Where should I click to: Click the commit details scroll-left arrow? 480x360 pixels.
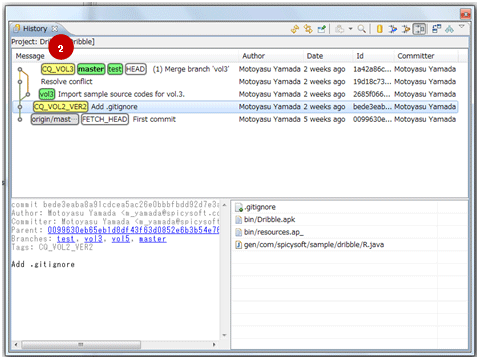(x=16, y=344)
